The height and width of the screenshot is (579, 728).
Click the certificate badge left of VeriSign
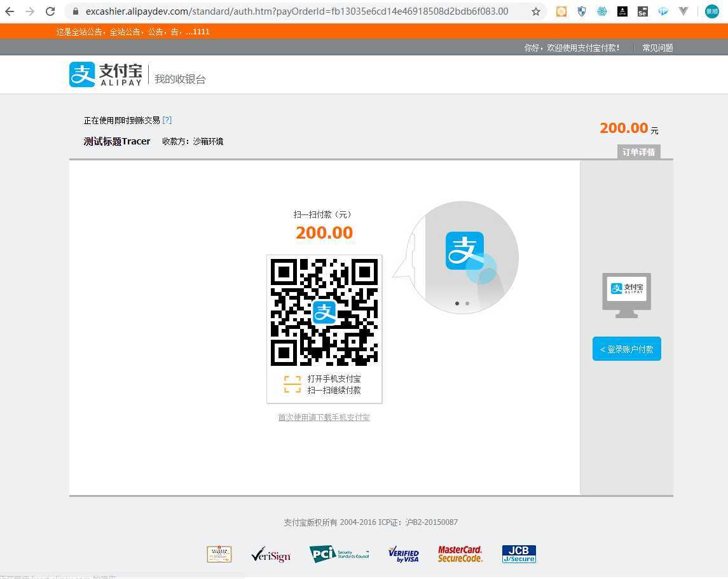[219, 554]
